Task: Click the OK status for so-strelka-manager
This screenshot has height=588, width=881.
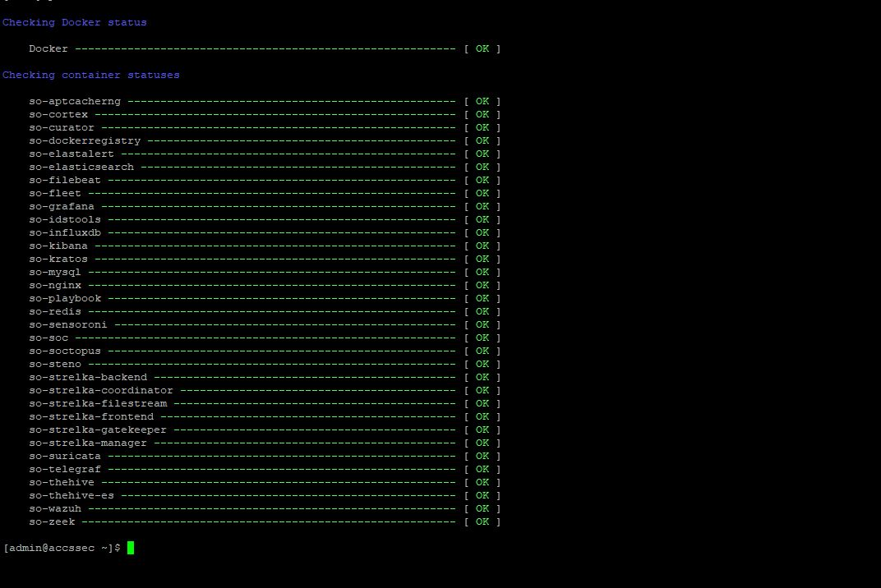Action: (482, 443)
